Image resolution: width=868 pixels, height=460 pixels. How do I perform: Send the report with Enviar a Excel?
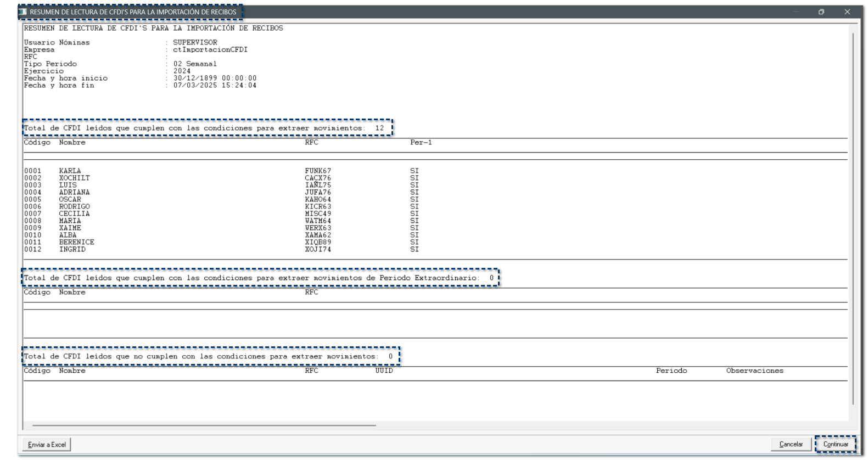47,445
